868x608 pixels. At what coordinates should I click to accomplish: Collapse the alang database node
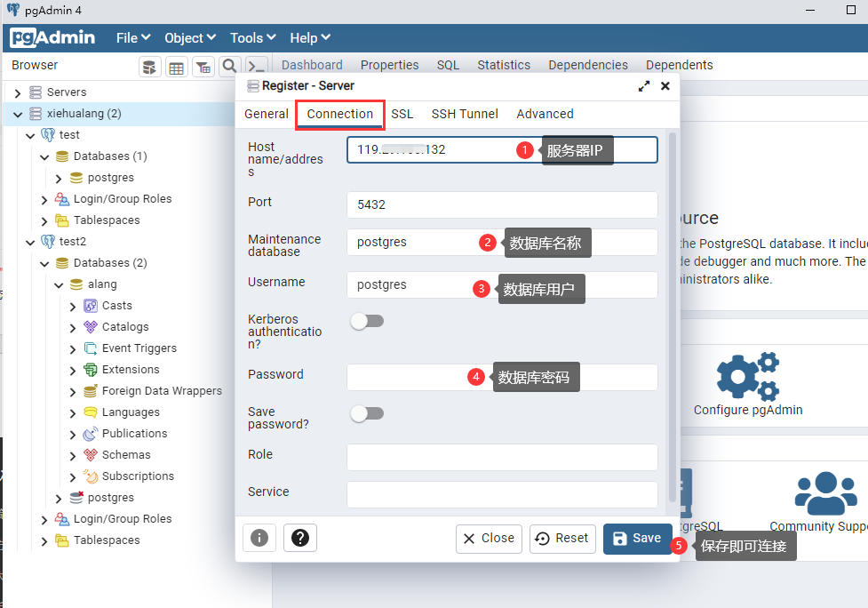pyautogui.click(x=59, y=285)
